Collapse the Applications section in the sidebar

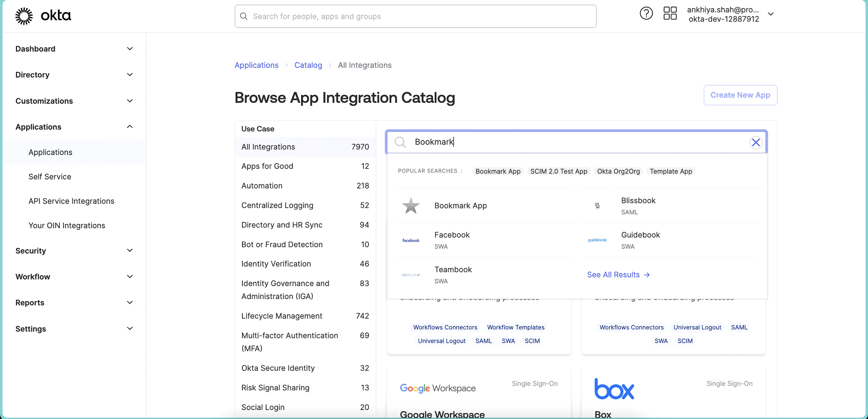pyautogui.click(x=130, y=127)
